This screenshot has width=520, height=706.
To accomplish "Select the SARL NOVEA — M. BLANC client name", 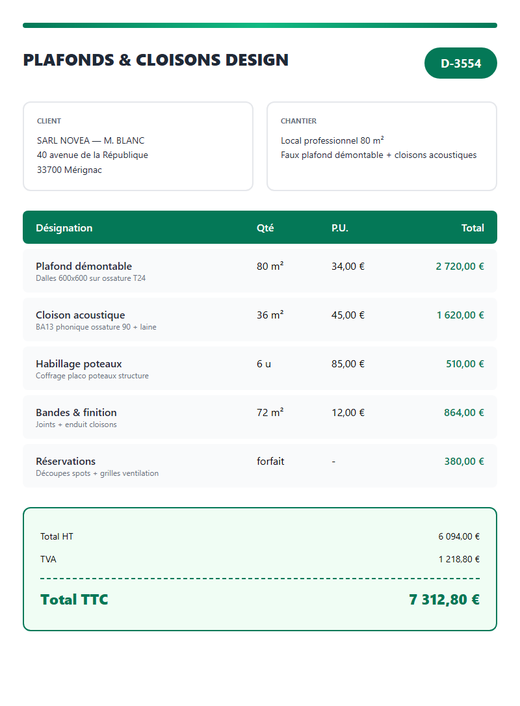I will coord(90,140).
